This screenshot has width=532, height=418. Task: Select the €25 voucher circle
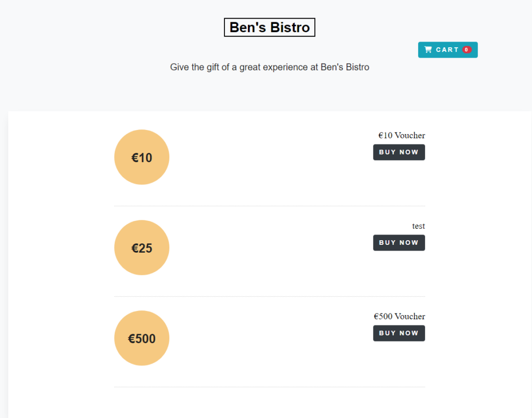142,247
